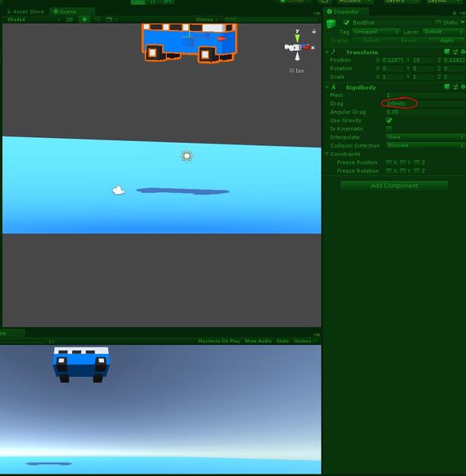Toggle Stats in Game view
466x476 pixels.
pyautogui.click(x=283, y=341)
